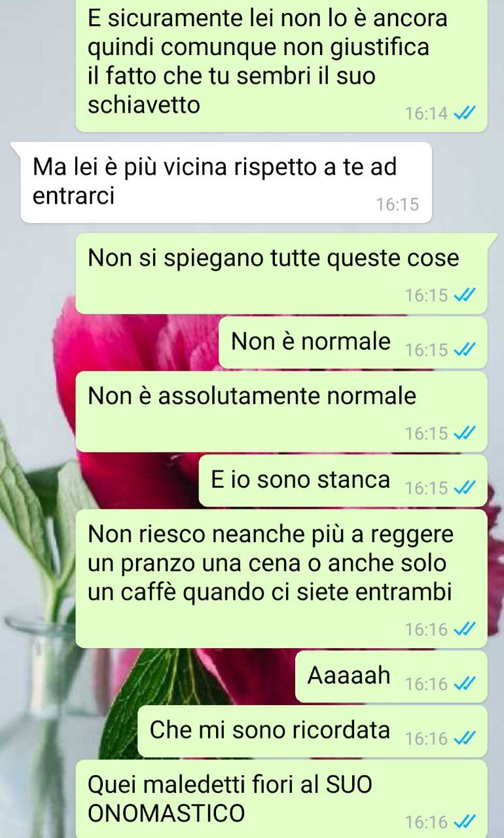Tap read checkmarks on 'Non è normale' message

pos(463,350)
